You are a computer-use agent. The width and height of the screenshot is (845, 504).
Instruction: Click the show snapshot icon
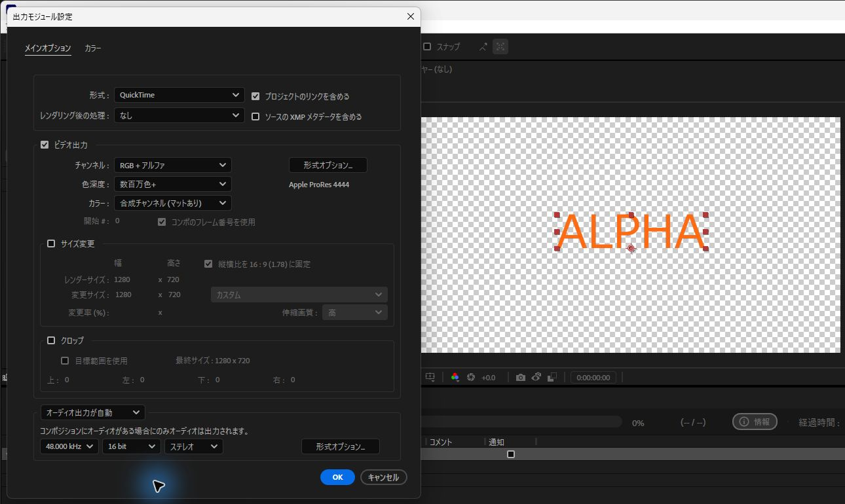tap(536, 378)
